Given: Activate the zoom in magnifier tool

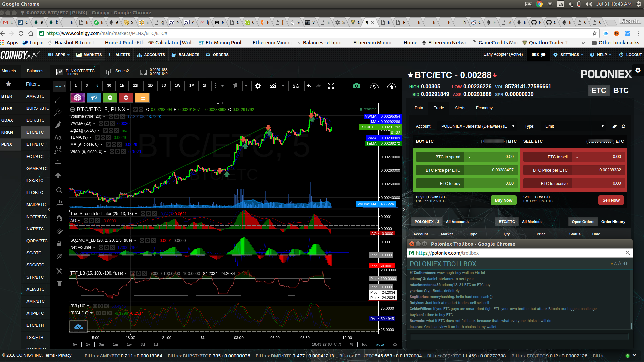Looking at the screenshot, I should coord(59,190).
